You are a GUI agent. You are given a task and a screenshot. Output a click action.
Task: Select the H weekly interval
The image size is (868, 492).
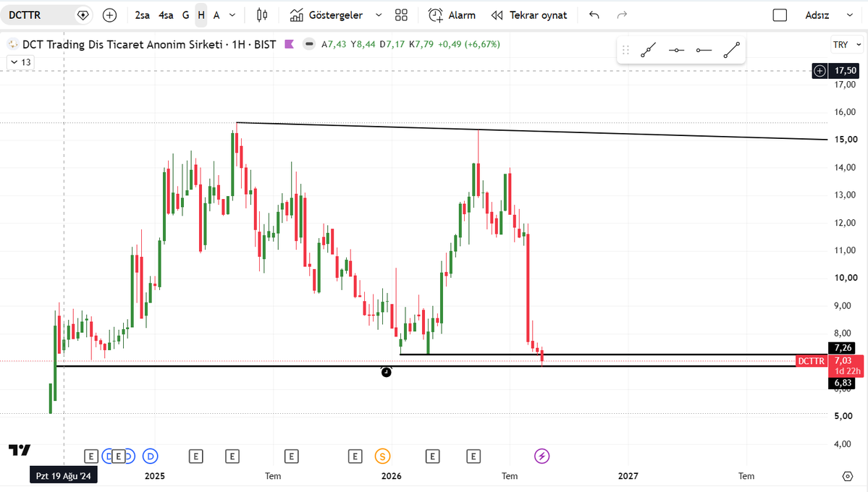[201, 15]
